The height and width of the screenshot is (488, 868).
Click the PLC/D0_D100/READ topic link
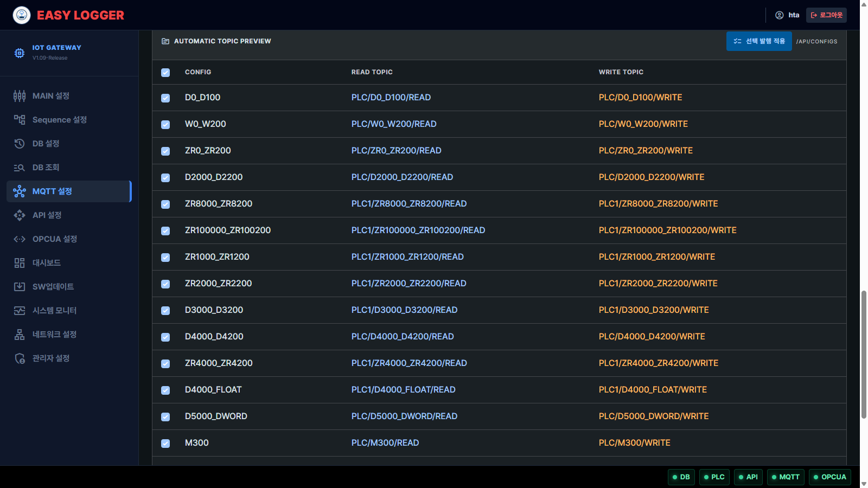coord(391,98)
